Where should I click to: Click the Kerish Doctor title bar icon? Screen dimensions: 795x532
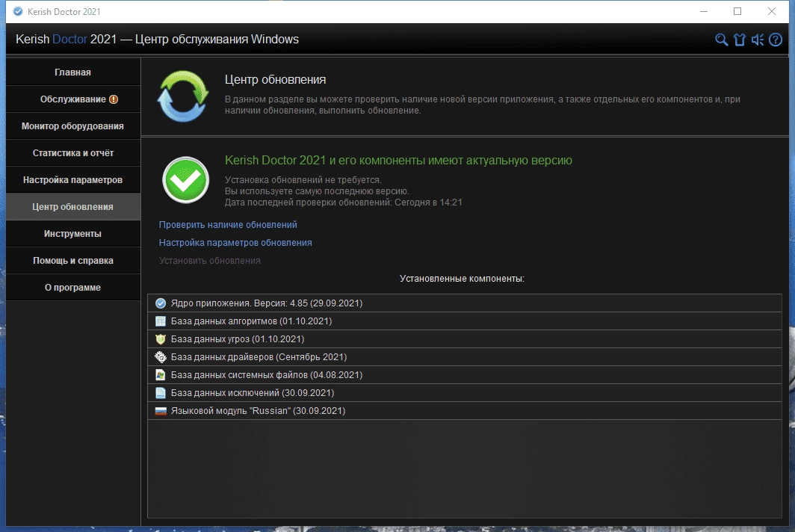tap(18, 11)
